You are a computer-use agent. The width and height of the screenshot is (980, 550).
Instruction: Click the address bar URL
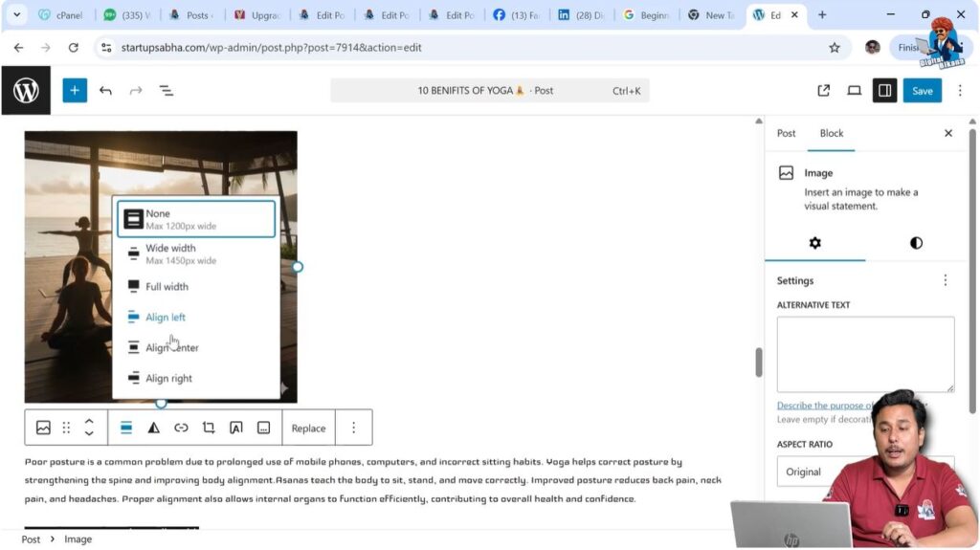click(271, 48)
